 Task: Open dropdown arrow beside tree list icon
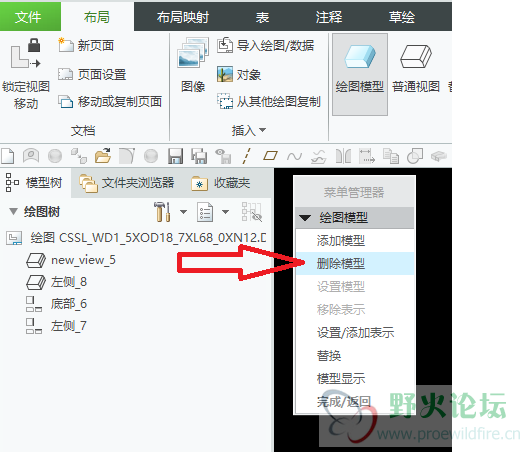tap(225, 212)
